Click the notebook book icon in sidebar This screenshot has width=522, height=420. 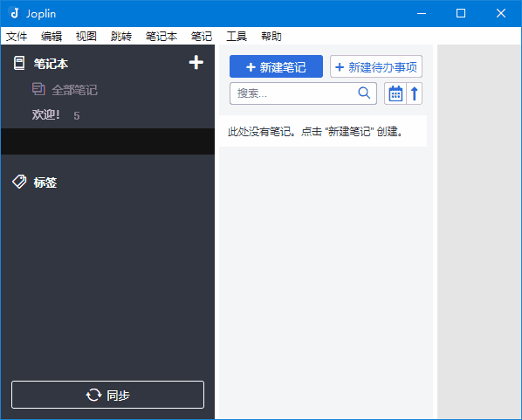tap(19, 63)
